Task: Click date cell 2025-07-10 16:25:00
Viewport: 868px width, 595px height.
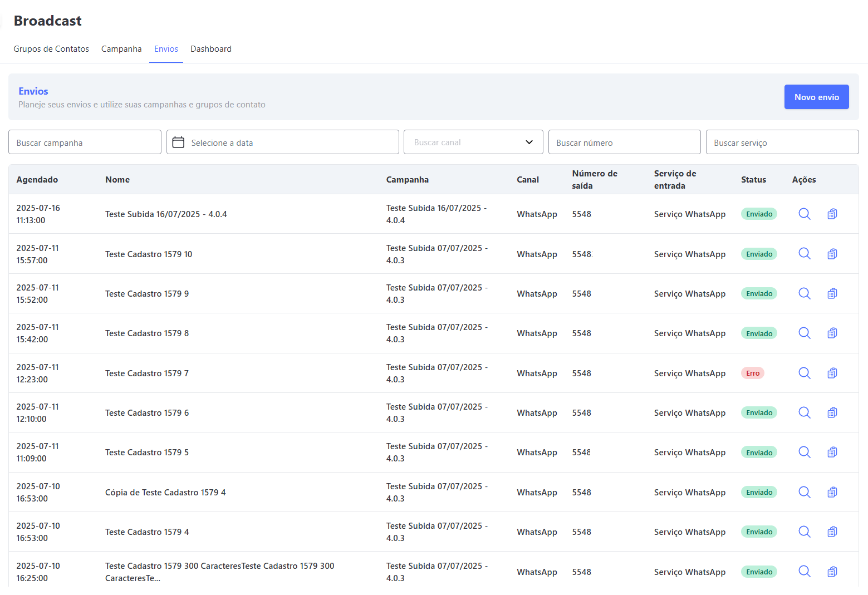Action: [38, 572]
